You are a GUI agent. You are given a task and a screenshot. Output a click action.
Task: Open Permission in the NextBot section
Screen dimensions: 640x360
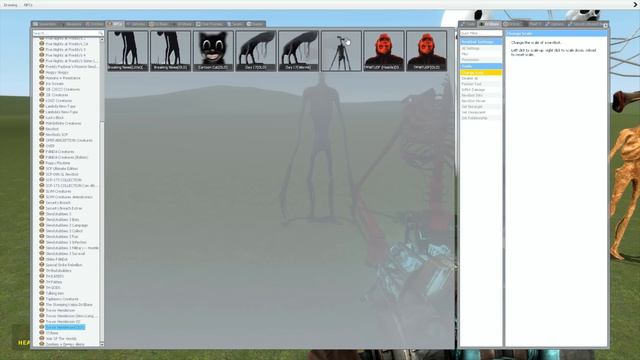[481, 60]
